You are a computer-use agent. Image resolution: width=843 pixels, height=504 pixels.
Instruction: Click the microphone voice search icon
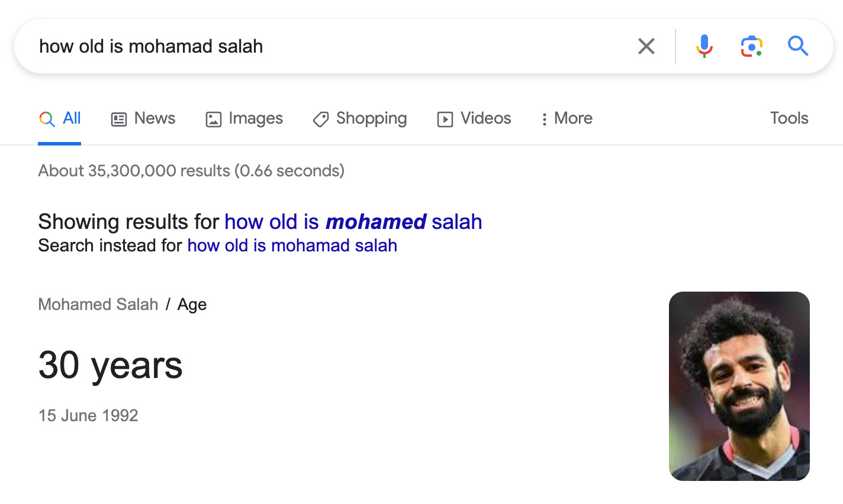(704, 46)
